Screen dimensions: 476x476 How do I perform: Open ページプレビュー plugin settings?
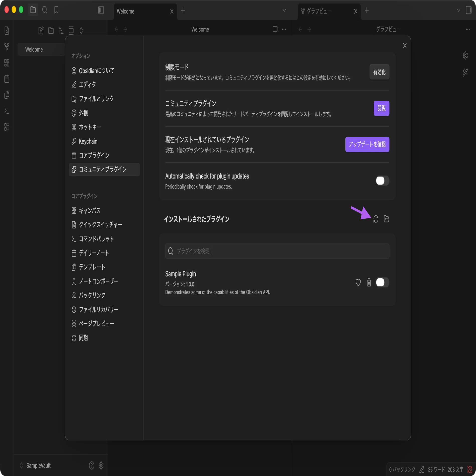[104, 324]
